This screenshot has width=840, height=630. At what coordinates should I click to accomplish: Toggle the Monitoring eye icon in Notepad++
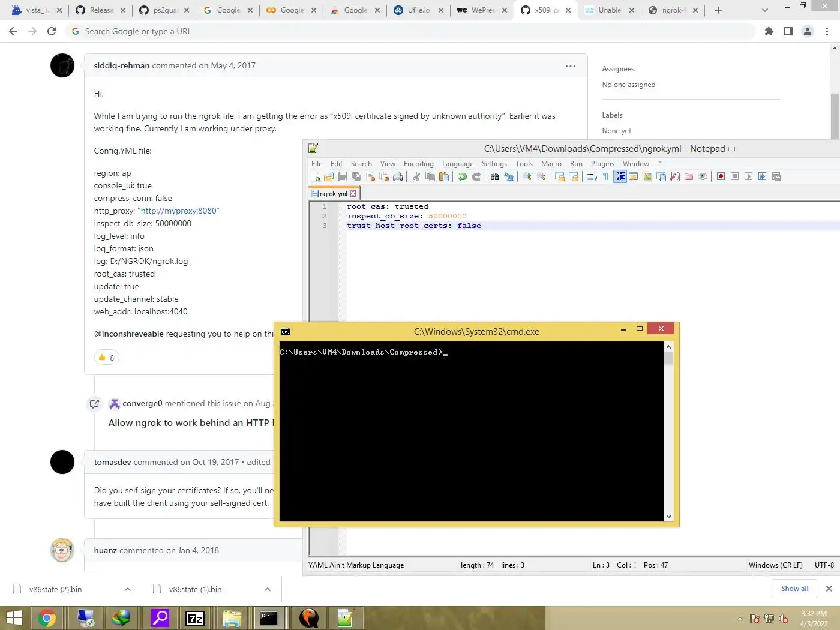[x=703, y=176]
